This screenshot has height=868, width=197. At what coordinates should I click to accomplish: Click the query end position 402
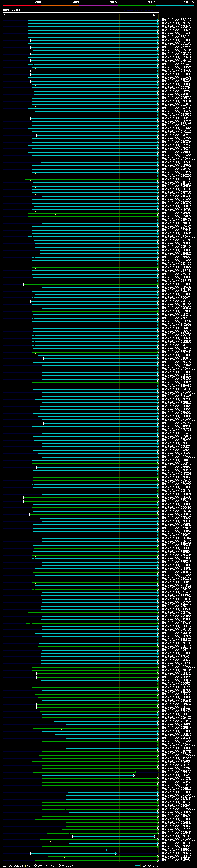pos(155,15)
